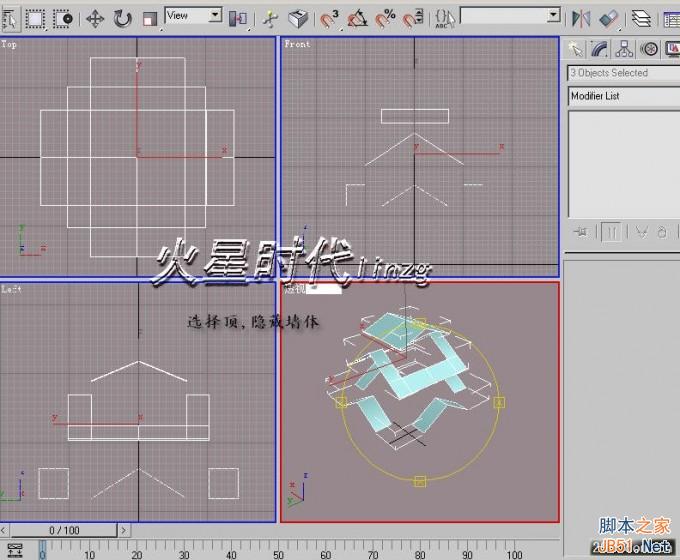Click the Pin Stack icon
680x560 pixels.
(581, 232)
